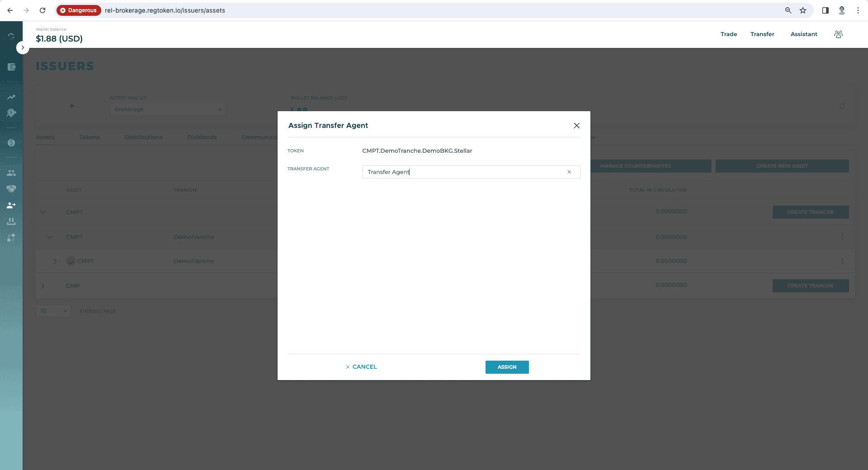Clear the Transfer Agent input field

(569, 172)
